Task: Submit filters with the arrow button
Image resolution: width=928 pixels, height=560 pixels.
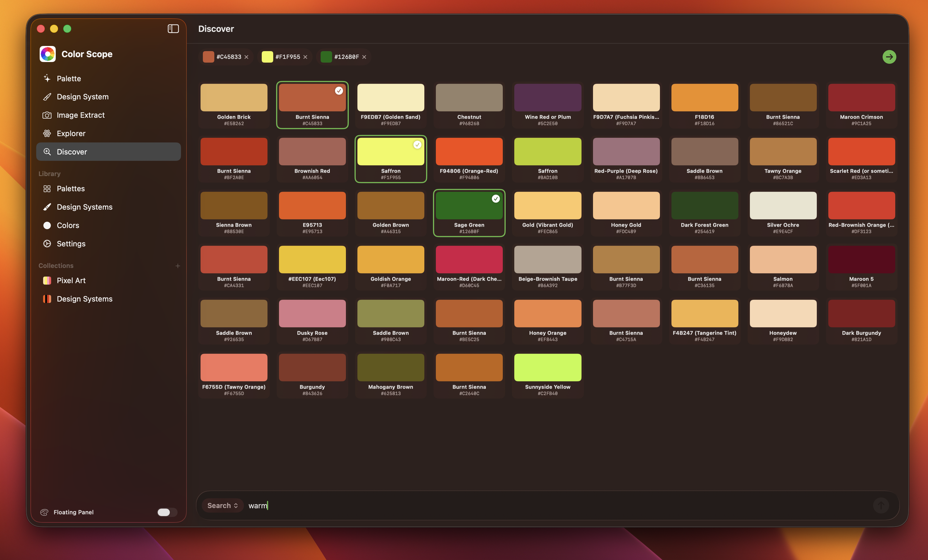Action: click(889, 57)
